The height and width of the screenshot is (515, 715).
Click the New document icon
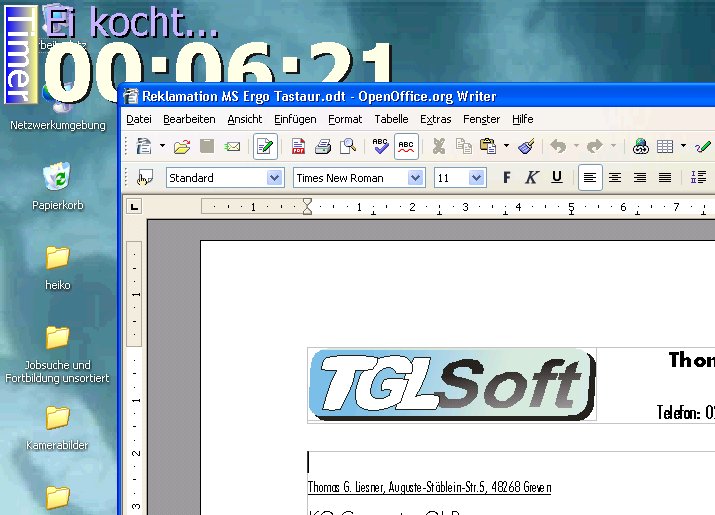click(144, 146)
